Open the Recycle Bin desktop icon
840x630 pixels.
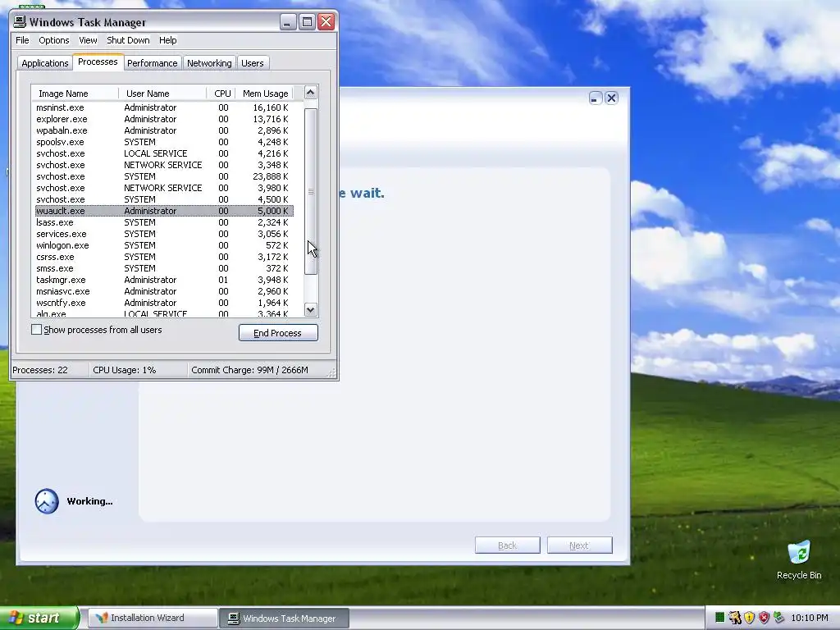pyautogui.click(x=799, y=560)
